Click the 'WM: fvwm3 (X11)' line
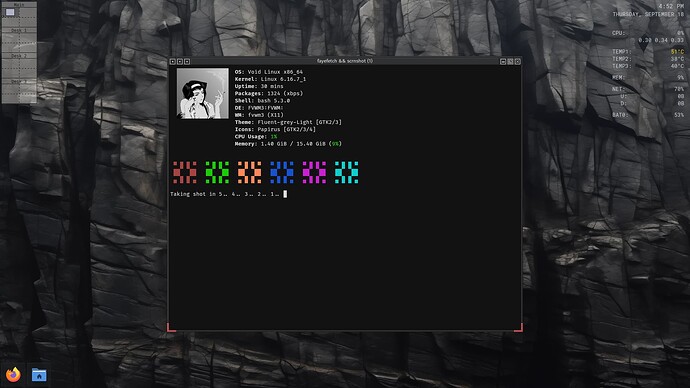690x388 pixels. point(259,115)
